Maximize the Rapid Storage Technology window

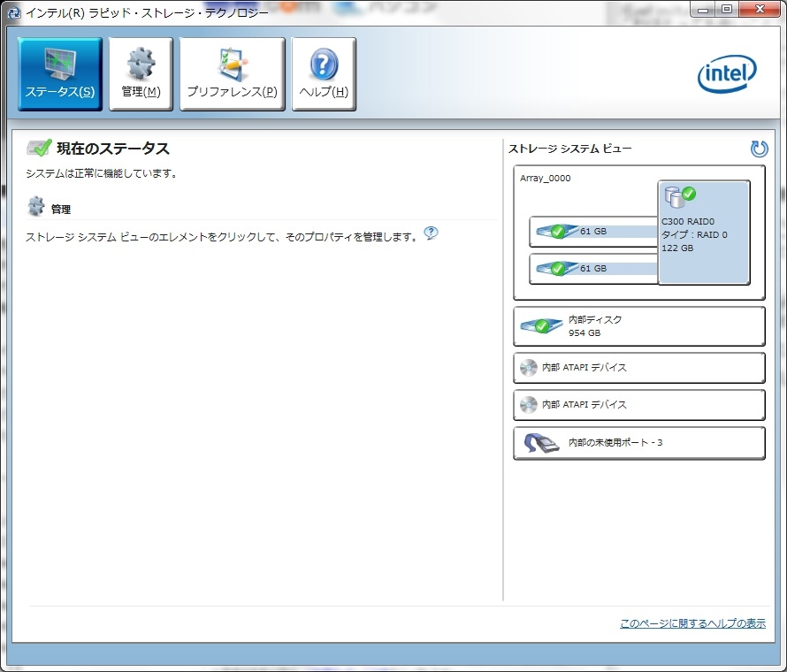(726, 10)
